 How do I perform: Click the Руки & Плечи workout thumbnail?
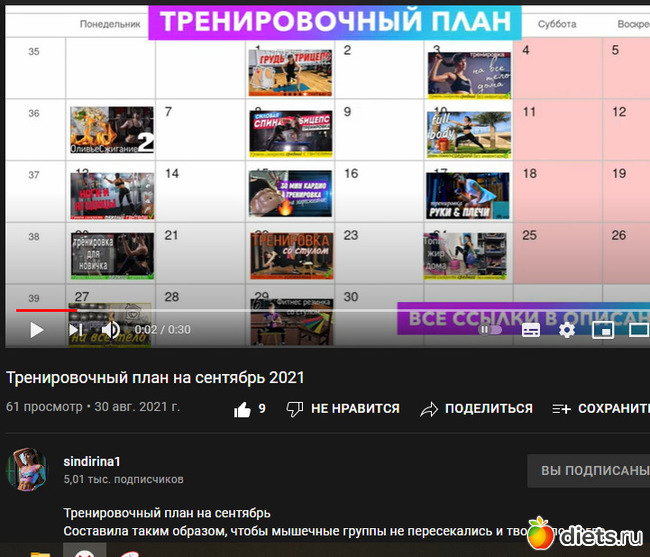click(x=468, y=195)
